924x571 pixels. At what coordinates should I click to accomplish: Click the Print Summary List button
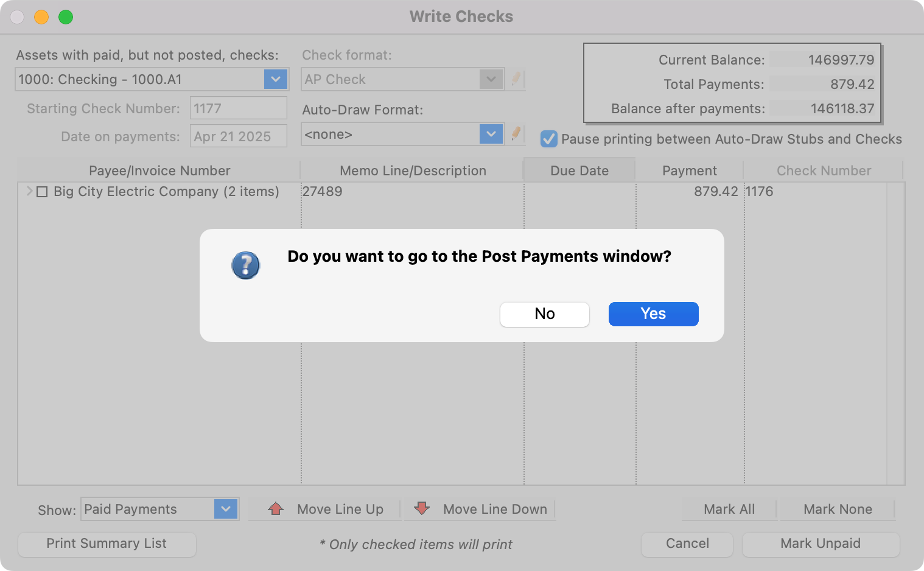[x=107, y=544]
